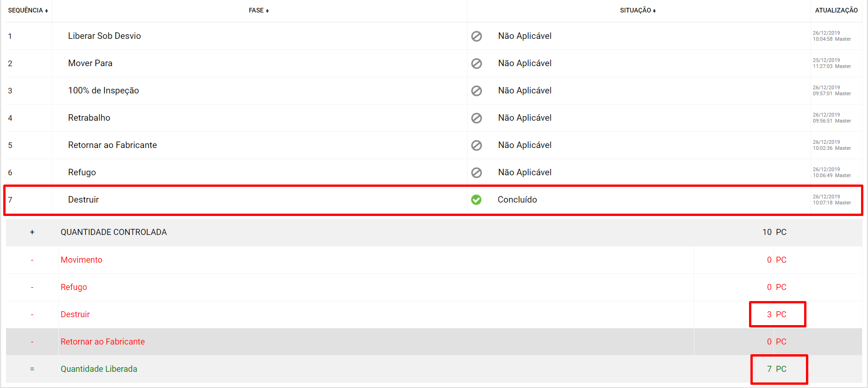Click the red Retornar ao Fabricante summary label
The width and height of the screenshot is (868, 388).
tap(103, 342)
